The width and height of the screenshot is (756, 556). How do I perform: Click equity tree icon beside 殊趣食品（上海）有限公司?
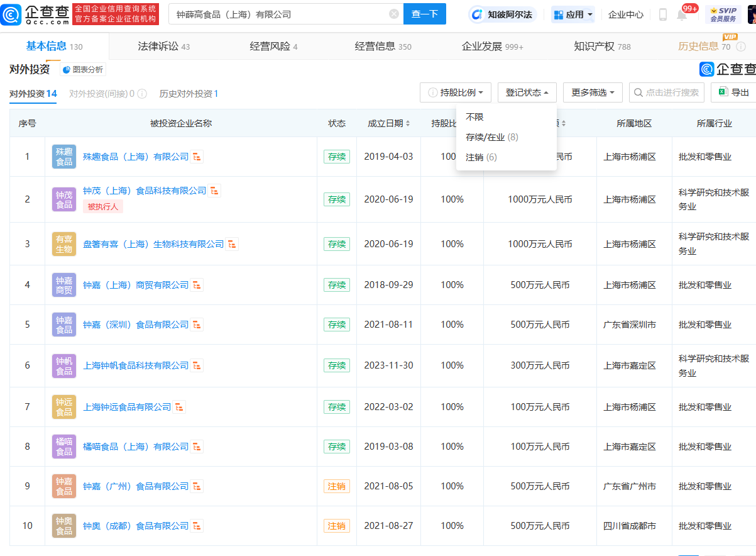point(196,157)
